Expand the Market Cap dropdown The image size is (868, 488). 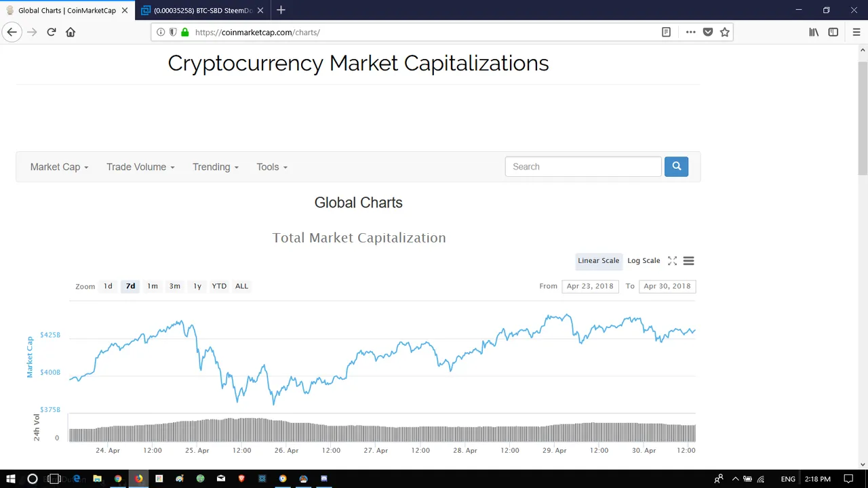coord(59,167)
